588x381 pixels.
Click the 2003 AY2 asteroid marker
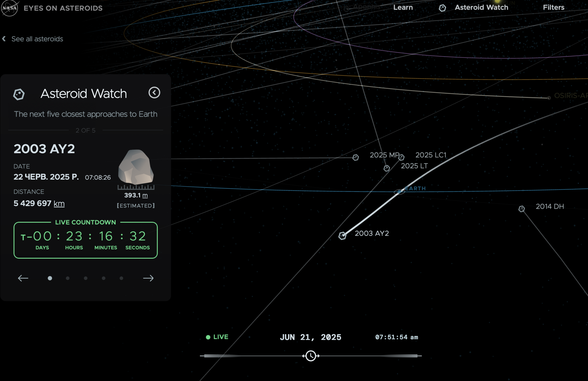pyautogui.click(x=342, y=236)
